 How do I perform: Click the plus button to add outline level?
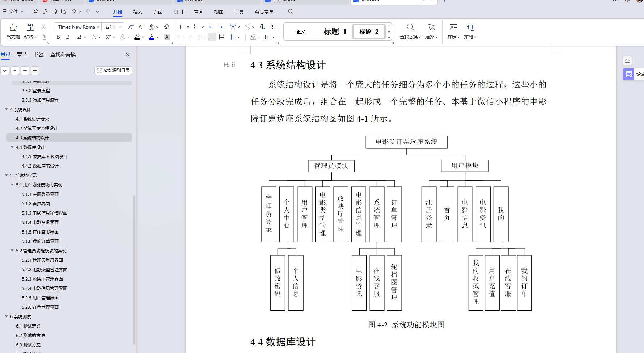click(25, 71)
